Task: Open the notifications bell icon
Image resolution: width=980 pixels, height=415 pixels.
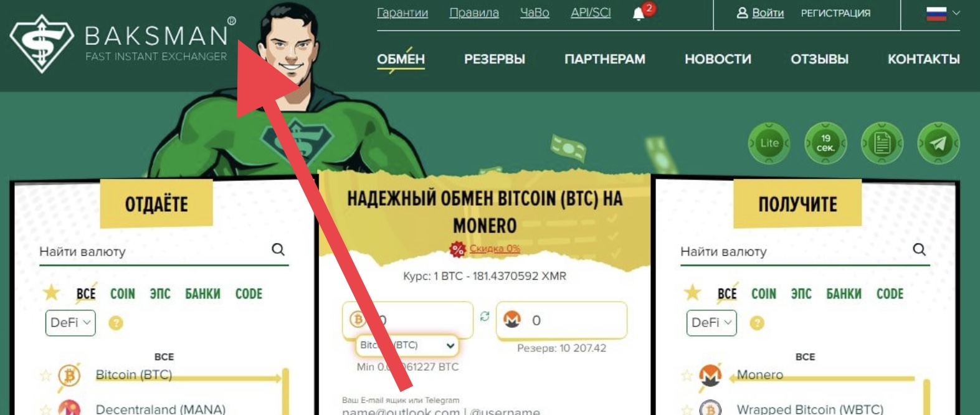Action: click(638, 14)
